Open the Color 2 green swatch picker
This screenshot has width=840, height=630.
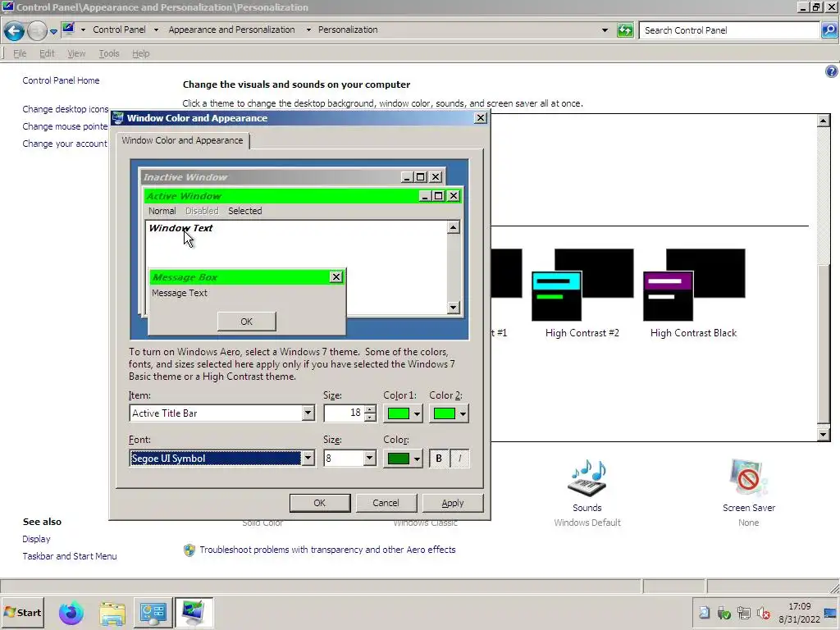point(449,413)
